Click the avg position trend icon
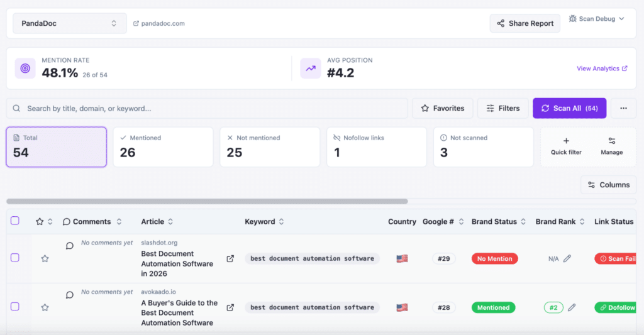The image size is (644, 335). pos(311,68)
